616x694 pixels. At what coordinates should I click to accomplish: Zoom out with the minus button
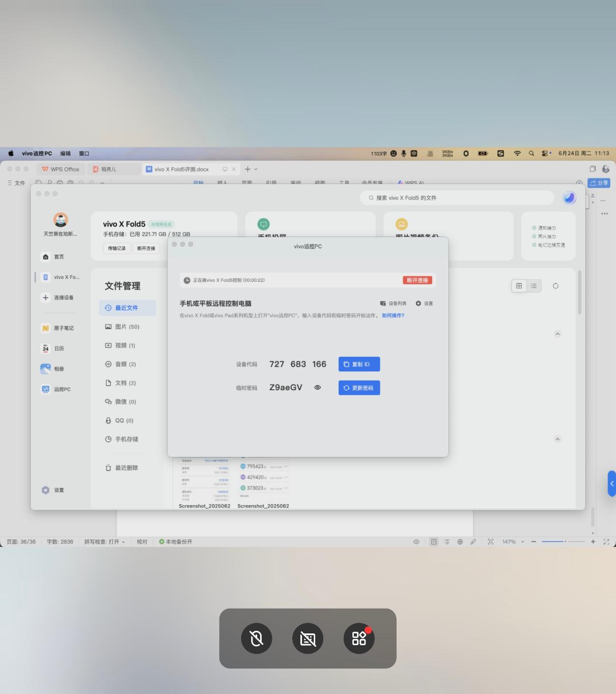pyautogui.click(x=534, y=542)
